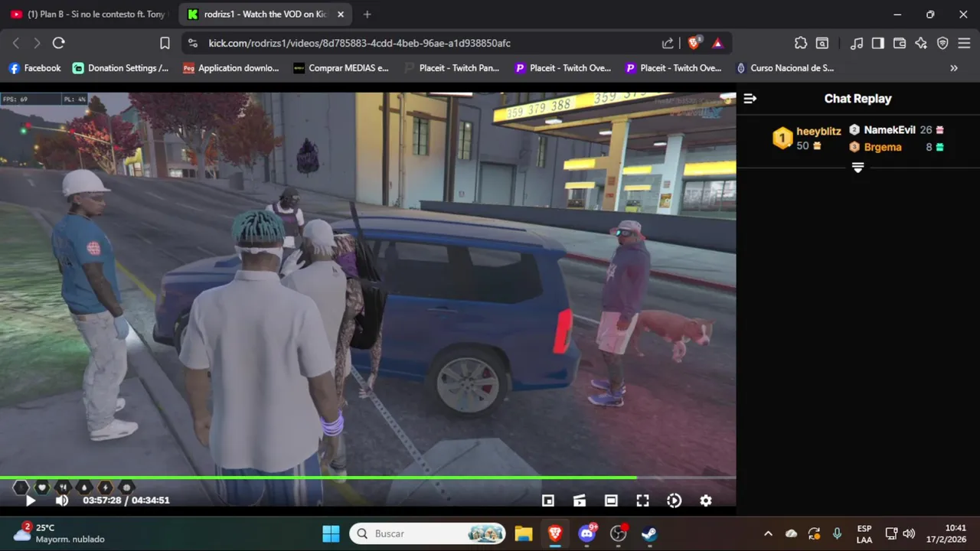
Task: Toggle the browser sidebar panel
Action: coord(878,44)
